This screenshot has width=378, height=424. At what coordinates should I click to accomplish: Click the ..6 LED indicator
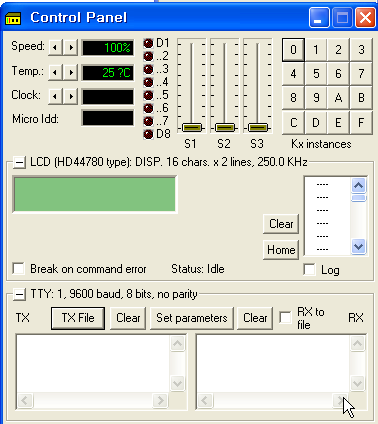(148, 108)
